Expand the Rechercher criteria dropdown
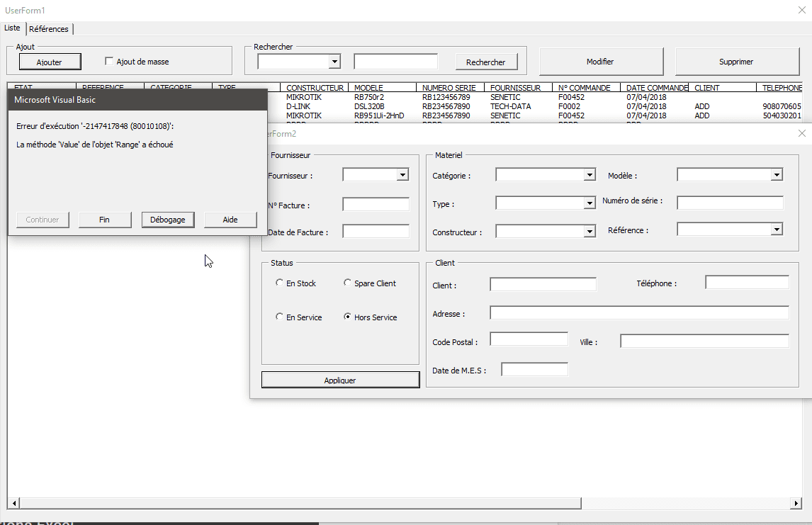Screen dimensions: 812x525 pyautogui.click(x=334, y=62)
